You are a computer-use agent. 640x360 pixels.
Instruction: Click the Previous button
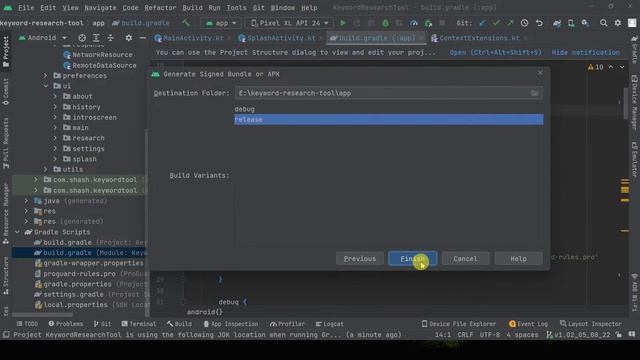[360, 259]
